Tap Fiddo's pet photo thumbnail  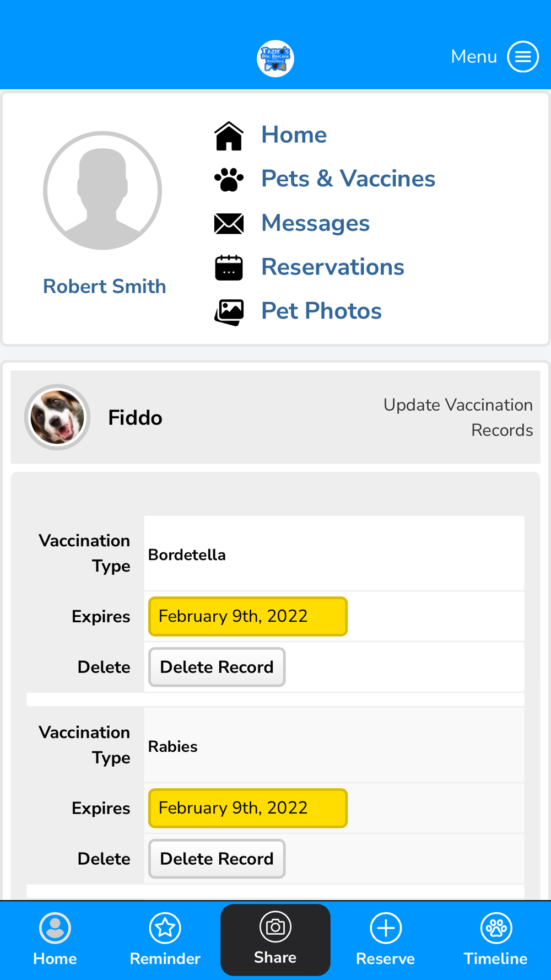point(57,417)
